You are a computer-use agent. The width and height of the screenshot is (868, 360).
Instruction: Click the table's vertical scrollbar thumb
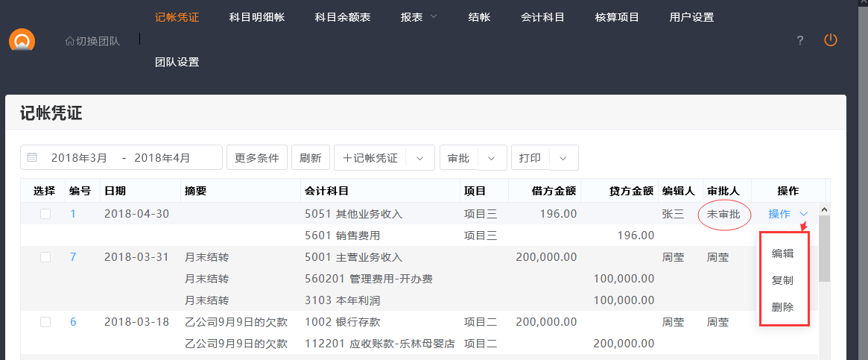[x=824, y=246]
